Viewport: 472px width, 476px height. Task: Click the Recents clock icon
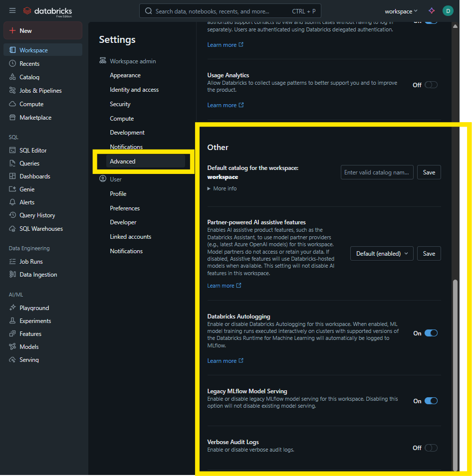pyautogui.click(x=12, y=63)
